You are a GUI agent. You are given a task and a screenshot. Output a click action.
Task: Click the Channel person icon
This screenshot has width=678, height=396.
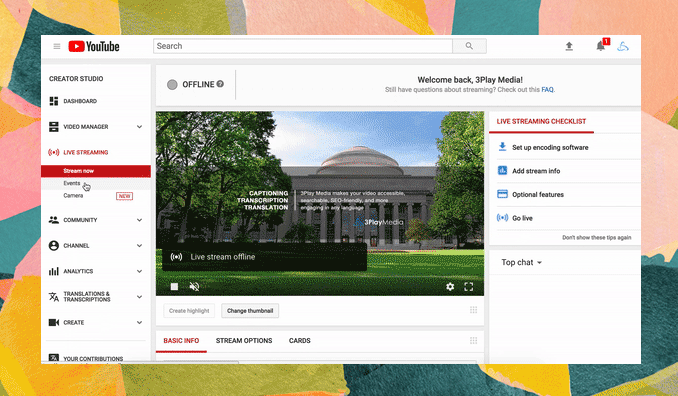54,246
